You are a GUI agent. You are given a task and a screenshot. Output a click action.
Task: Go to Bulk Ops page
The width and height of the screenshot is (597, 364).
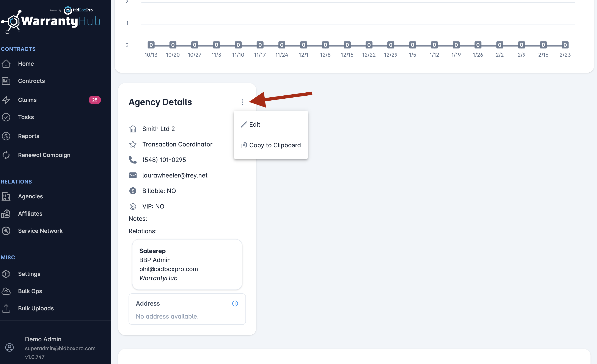point(30,291)
